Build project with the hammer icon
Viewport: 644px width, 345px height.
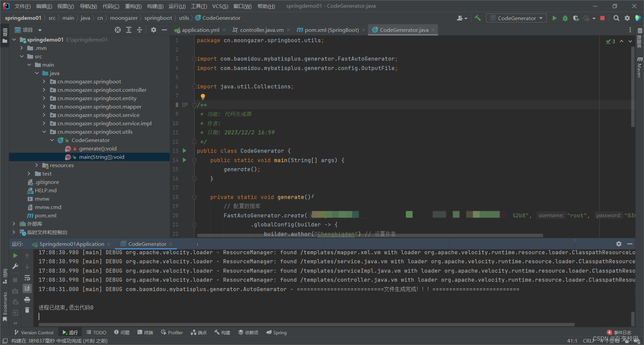(478, 18)
